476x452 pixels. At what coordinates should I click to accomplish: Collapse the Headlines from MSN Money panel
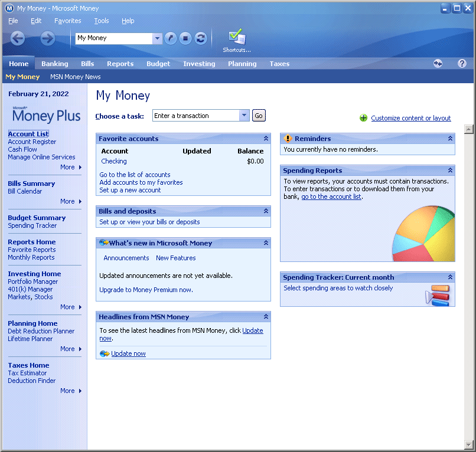pyautogui.click(x=266, y=317)
